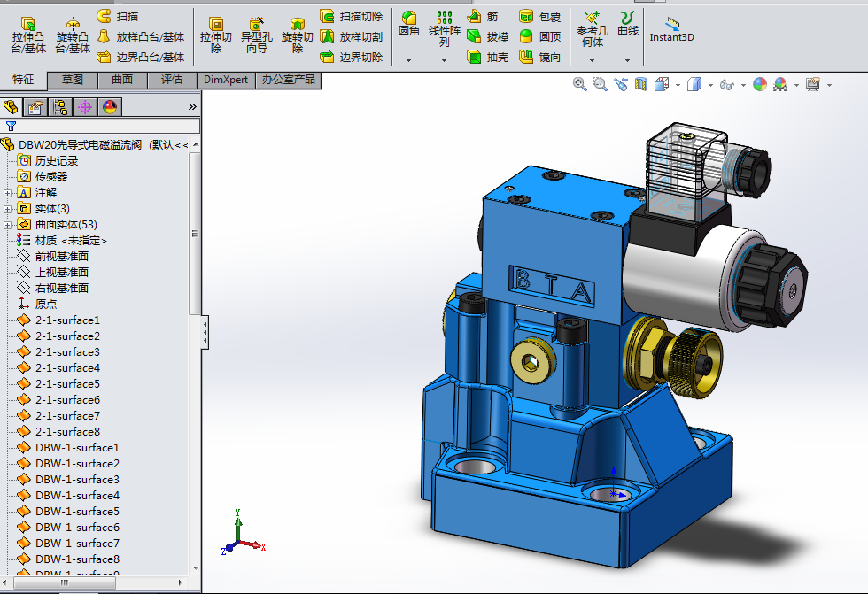This screenshot has width=868, height=594.
Task: Switch to the 草图 sketch tab
Action: click(x=73, y=80)
